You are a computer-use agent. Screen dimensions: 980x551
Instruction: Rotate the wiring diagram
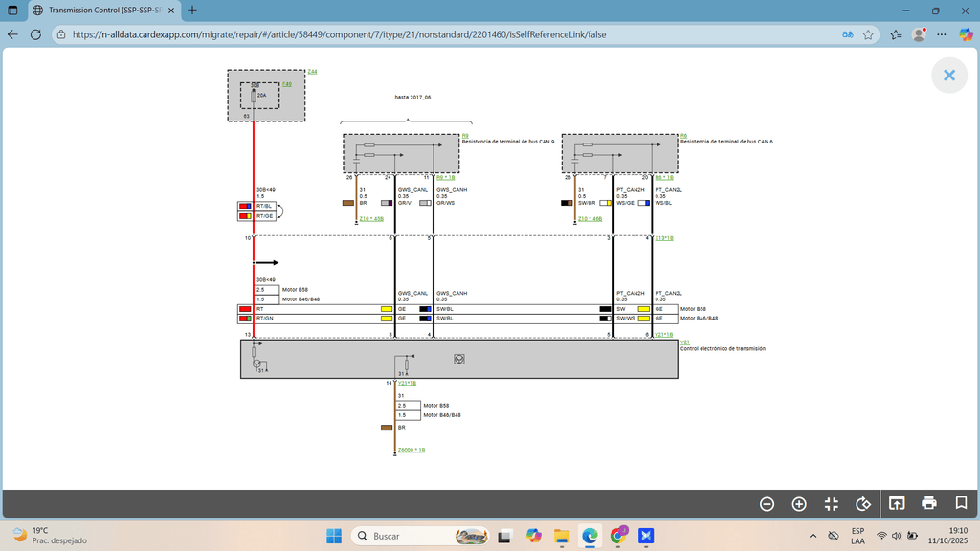click(863, 503)
